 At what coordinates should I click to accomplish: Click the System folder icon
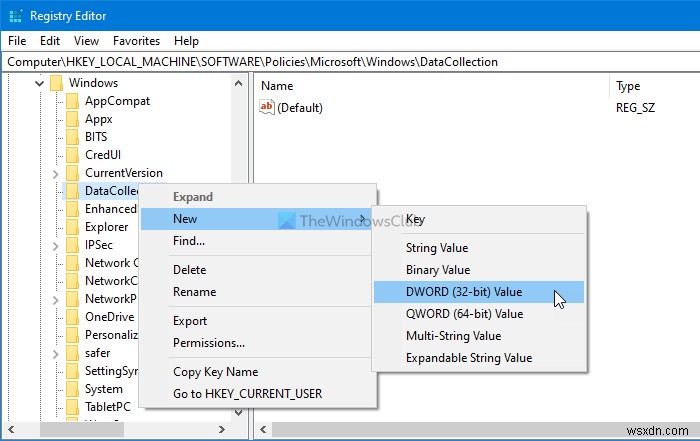click(x=72, y=389)
